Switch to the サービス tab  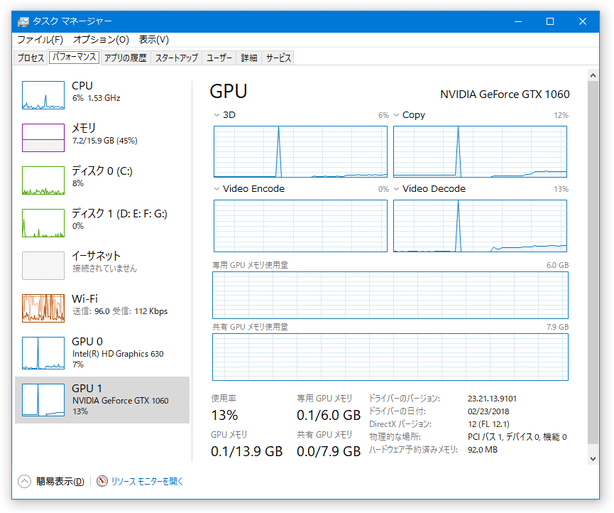coord(278,58)
